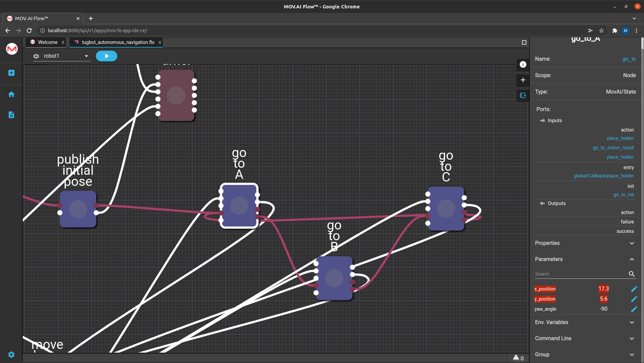Click the add new document sidebar icon
Viewport: 644px width, 363px height.
coord(11,73)
